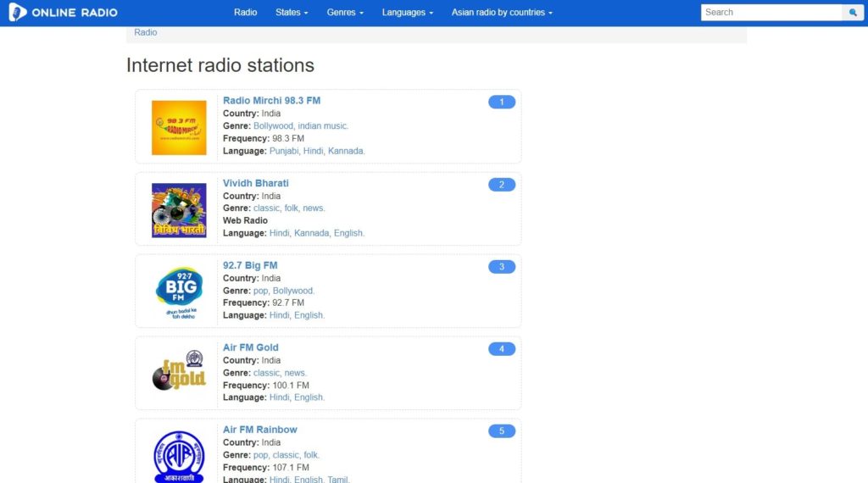This screenshot has width=868, height=483.
Task: Click the number 1 rank badge
Action: pyautogui.click(x=502, y=103)
